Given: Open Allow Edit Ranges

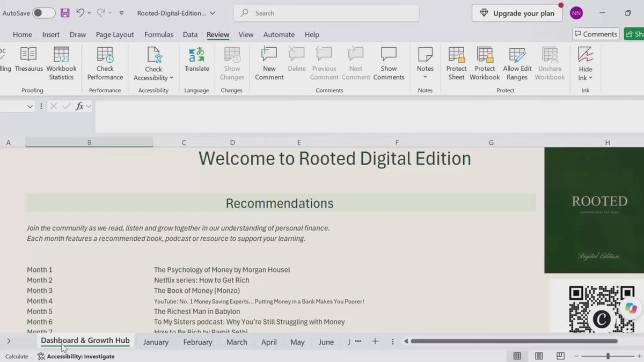Looking at the screenshot, I should point(517,64).
